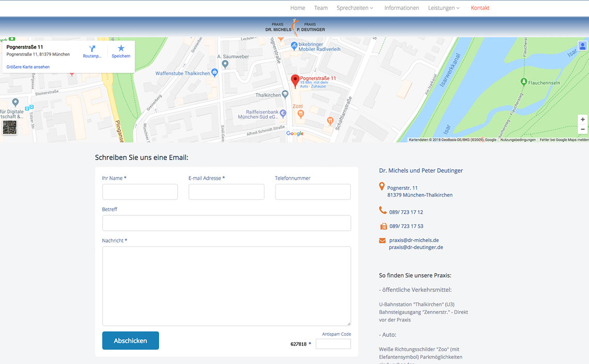
Task: Click Größere Karte ansehen link
Action: point(28,67)
